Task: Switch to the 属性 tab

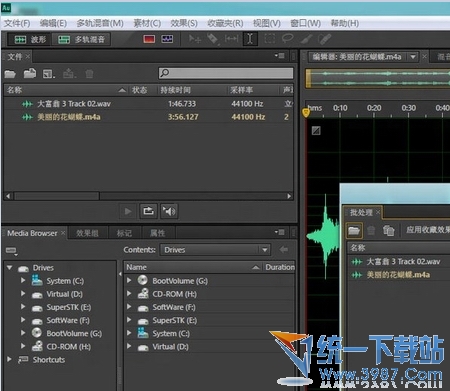Action: pyautogui.click(x=157, y=233)
